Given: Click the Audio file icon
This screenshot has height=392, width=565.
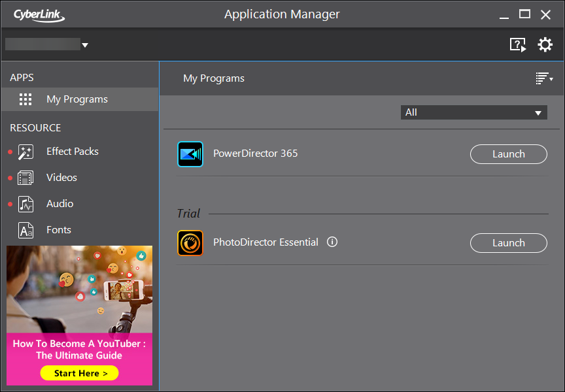Looking at the screenshot, I should click(x=26, y=204).
